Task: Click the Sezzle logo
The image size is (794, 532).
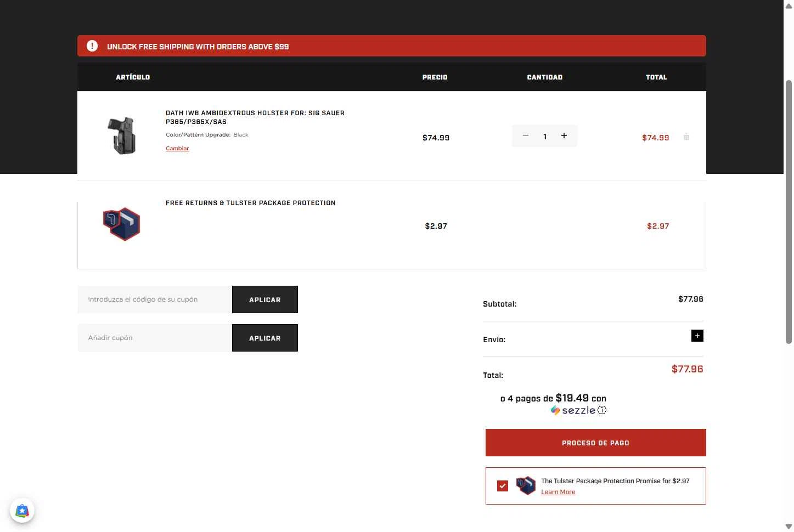Action: pos(573,410)
